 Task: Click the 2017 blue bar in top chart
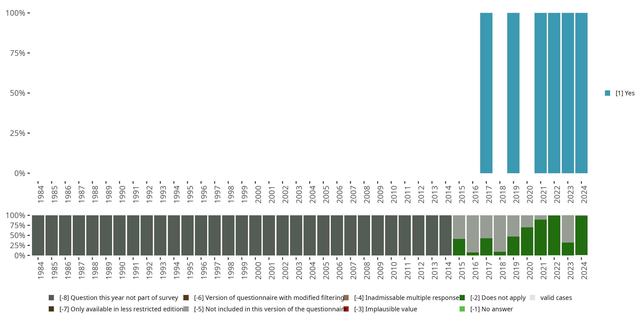click(486, 93)
